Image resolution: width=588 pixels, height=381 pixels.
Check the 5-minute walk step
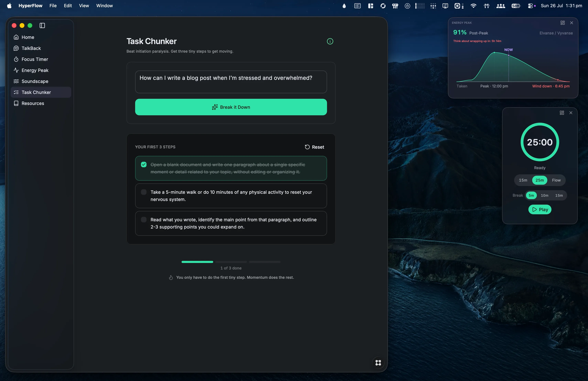[144, 192]
